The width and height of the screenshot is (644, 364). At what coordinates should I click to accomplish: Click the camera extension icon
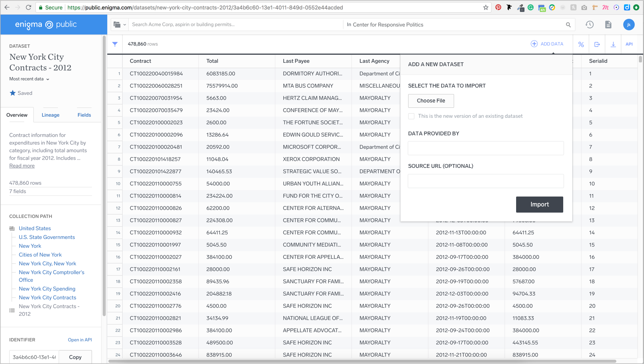click(x=584, y=7)
